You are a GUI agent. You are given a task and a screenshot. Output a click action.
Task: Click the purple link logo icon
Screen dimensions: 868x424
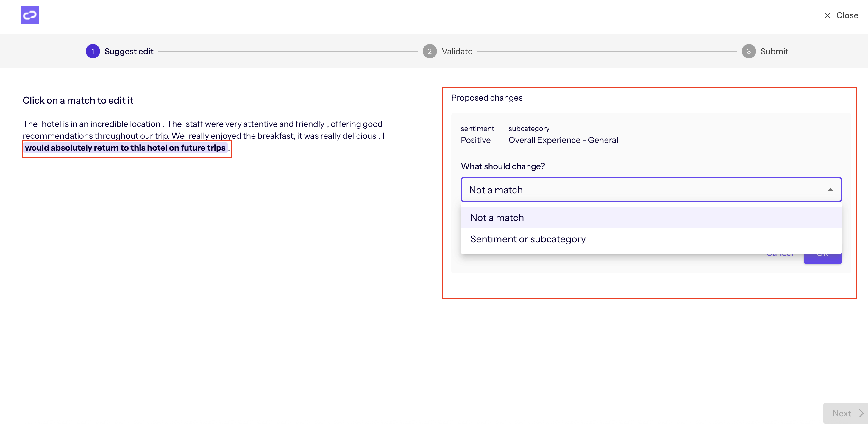[30, 15]
